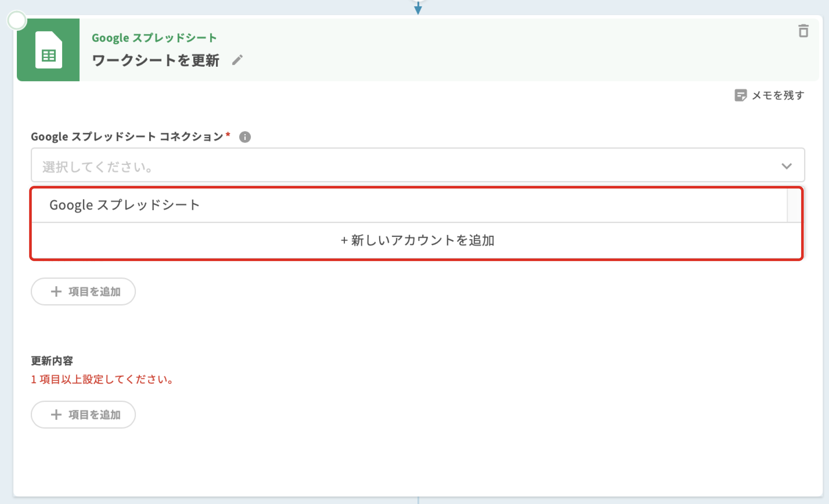829x504 pixels.
Task: Select + 新しいアカウントを追加 option
Action: pos(417,241)
